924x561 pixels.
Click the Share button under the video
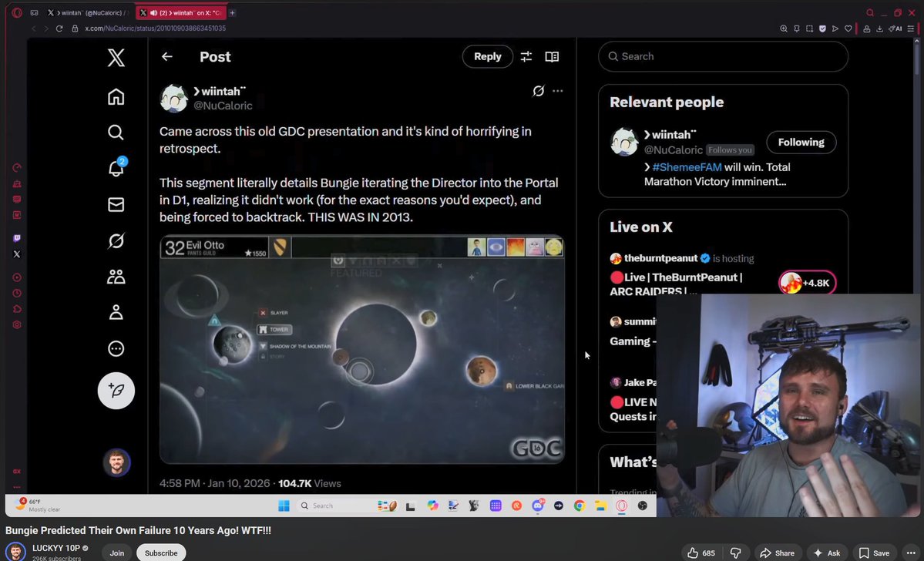click(x=778, y=553)
